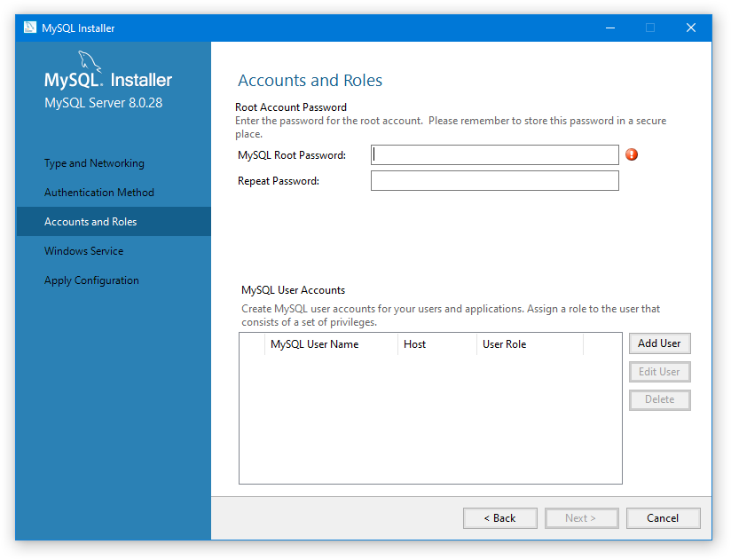
Task: Close the MySQL Installer window
Action: pyautogui.click(x=691, y=28)
